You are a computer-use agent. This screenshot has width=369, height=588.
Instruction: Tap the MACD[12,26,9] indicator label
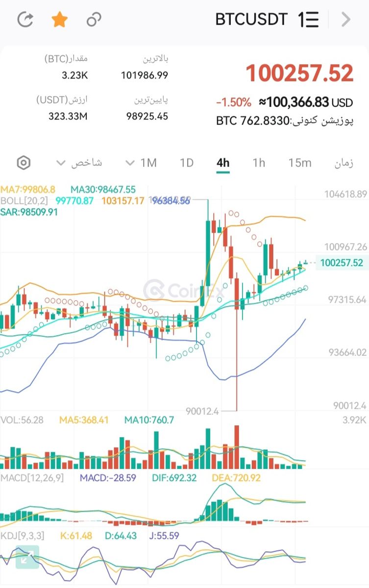(x=32, y=478)
